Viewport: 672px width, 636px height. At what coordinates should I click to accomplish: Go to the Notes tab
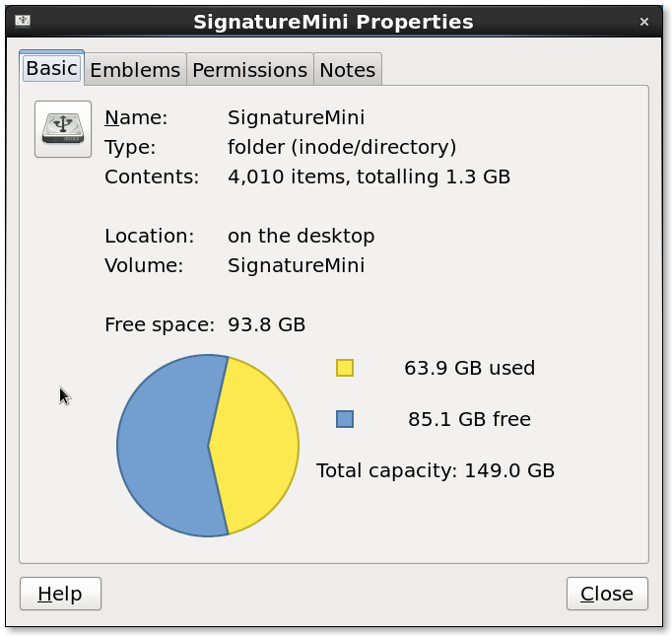348,69
